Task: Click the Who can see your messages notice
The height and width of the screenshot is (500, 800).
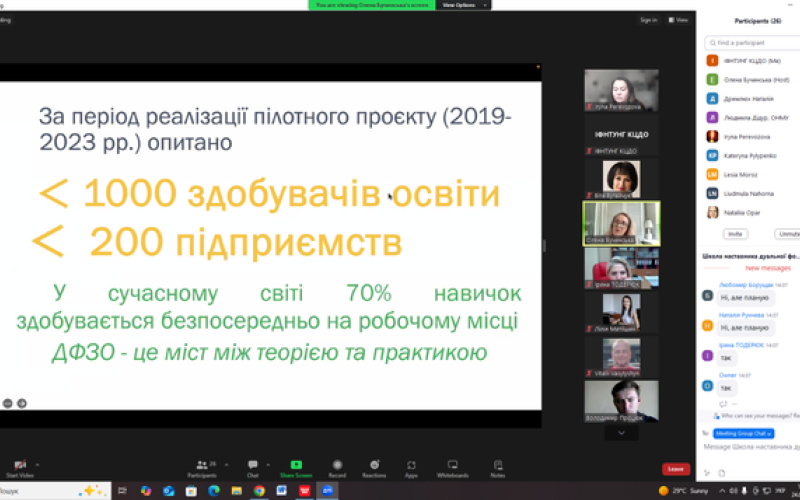Action: (x=756, y=416)
